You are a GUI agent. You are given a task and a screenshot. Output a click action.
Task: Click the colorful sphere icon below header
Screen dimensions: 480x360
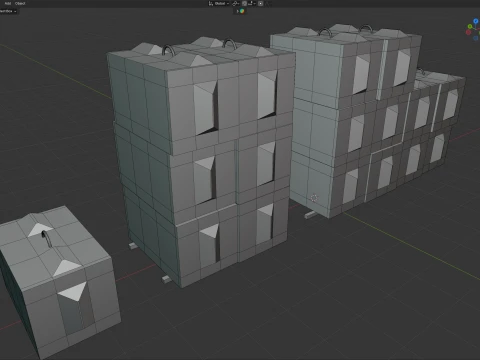click(x=242, y=11)
